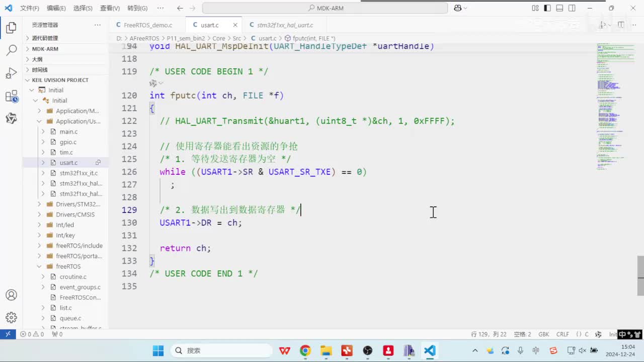Click the ports forwarded status indicator

[57, 334]
